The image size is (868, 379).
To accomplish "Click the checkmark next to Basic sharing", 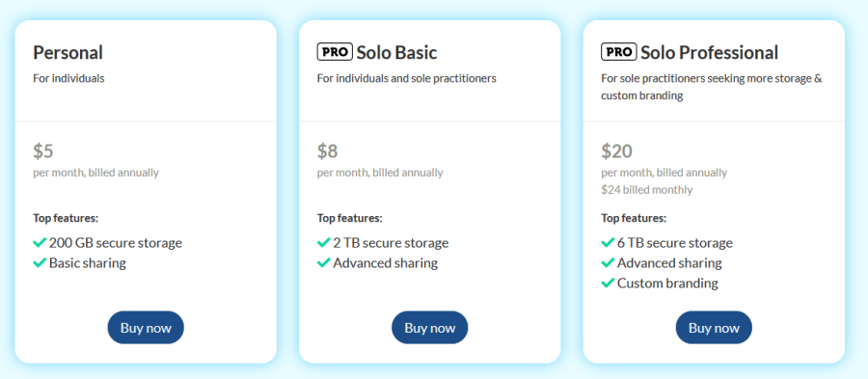I will coord(40,263).
